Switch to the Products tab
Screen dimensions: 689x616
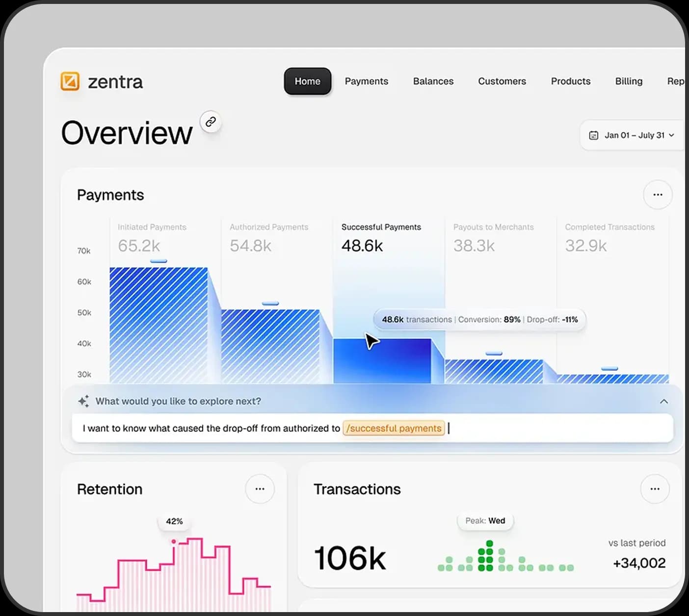[571, 81]
